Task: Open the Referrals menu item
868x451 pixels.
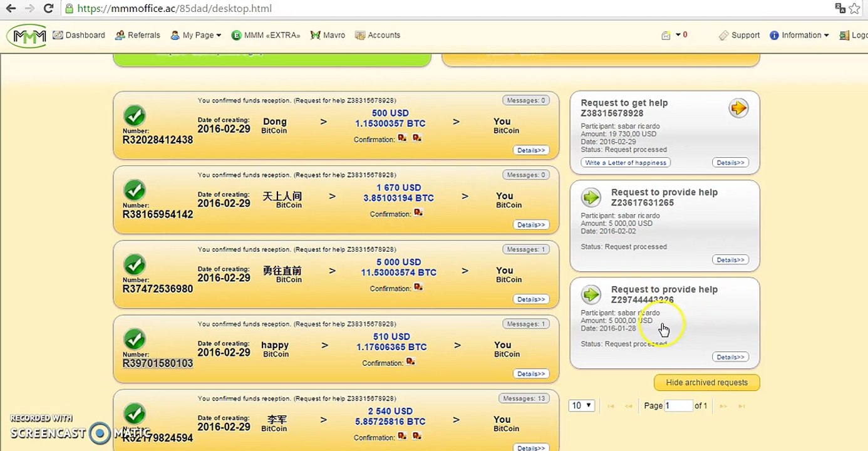Action: pyautogui.click(x=138, y=35)
